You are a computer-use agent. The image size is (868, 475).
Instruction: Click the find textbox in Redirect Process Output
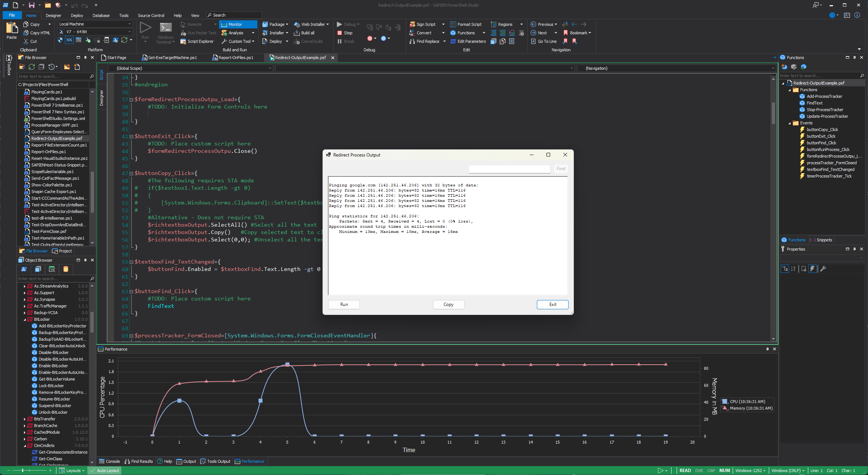point(510,169)
